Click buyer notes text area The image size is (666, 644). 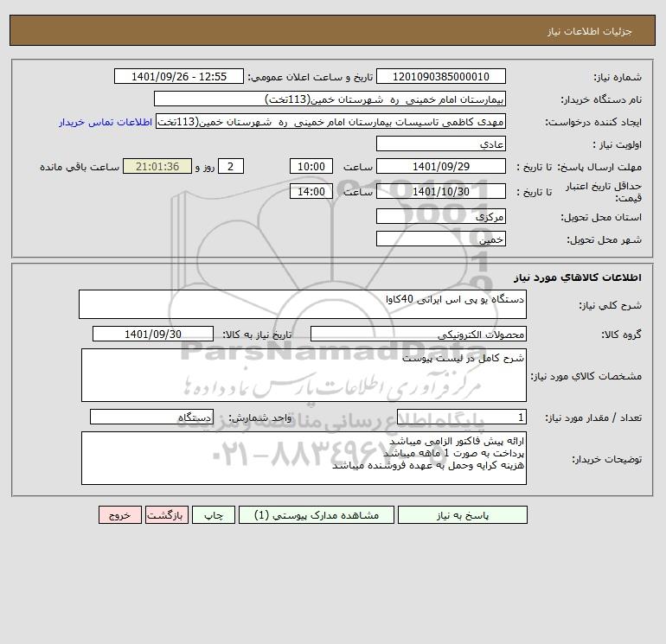click(x=304, y=458)
